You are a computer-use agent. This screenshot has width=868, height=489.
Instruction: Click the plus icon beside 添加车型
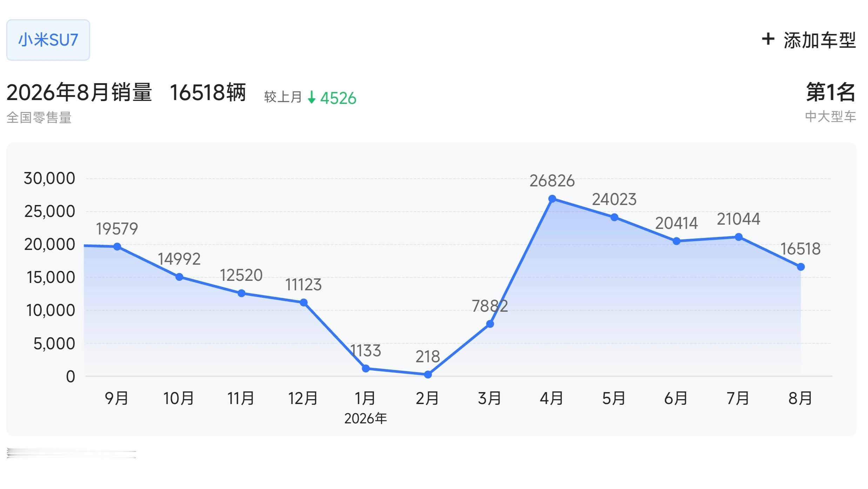(x=768, y=39)
